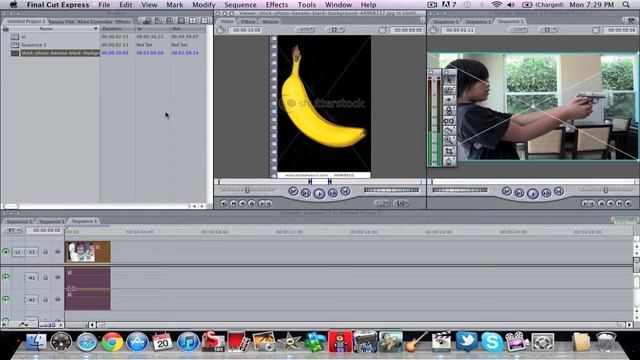Screen dimensions: 640x360
Task: Click Play In to Out in Canvas
Action: coord(519,193)
